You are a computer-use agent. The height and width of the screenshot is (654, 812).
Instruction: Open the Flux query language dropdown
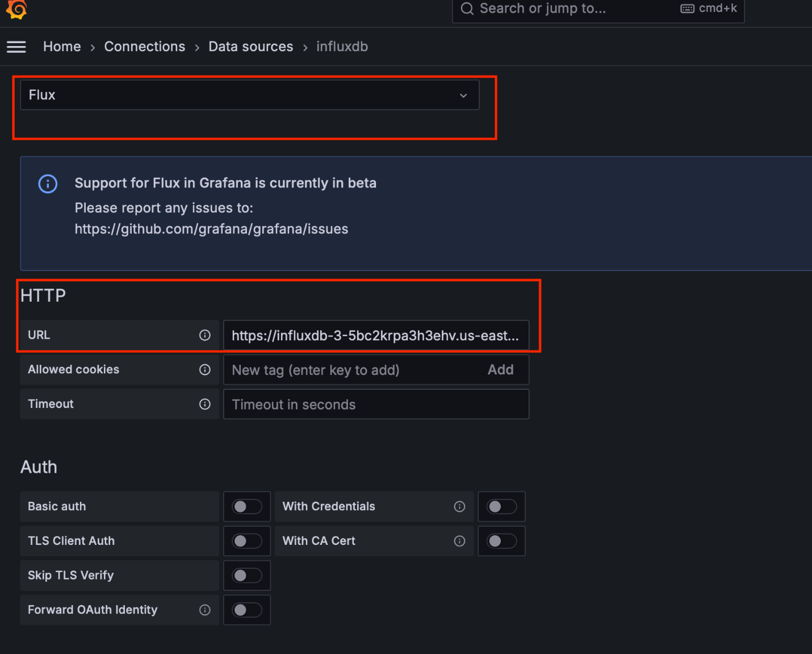pyautogui.click(x=250, y=95)
